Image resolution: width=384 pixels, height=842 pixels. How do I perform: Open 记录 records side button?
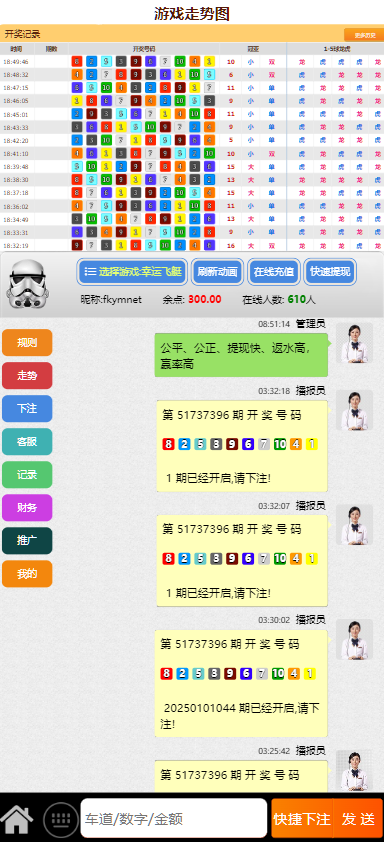coord(27,475)
